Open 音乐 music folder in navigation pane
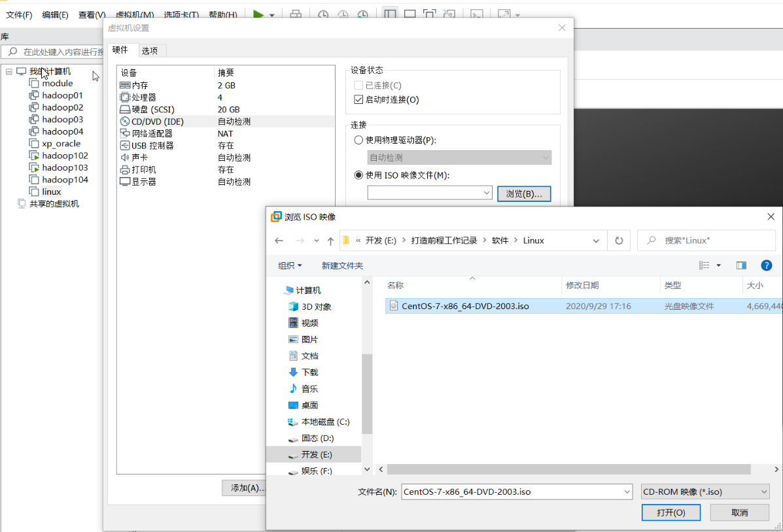The width and height of the screenshot is (783, 532). pyautogui.click(x=309, y=389)
